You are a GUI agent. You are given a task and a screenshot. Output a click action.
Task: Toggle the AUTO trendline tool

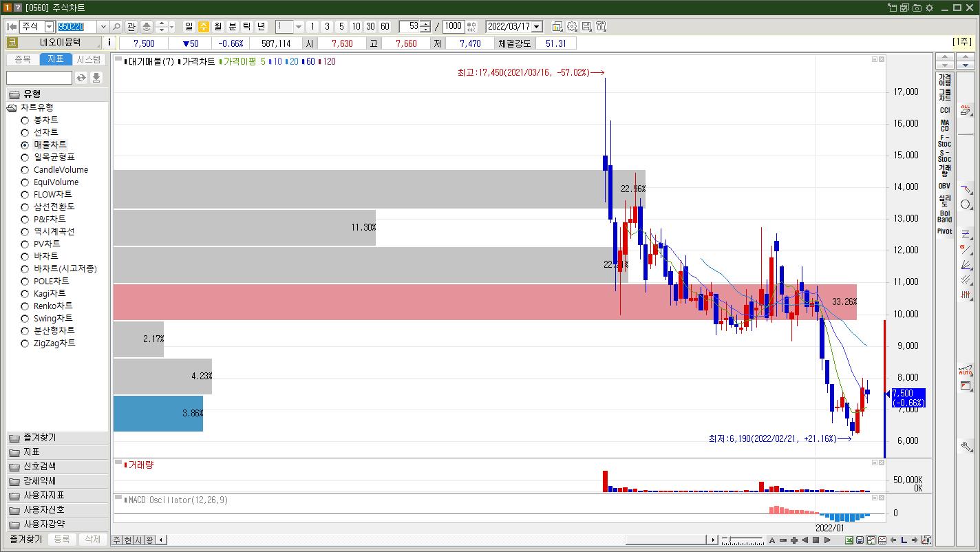click(x=966, y=370)
